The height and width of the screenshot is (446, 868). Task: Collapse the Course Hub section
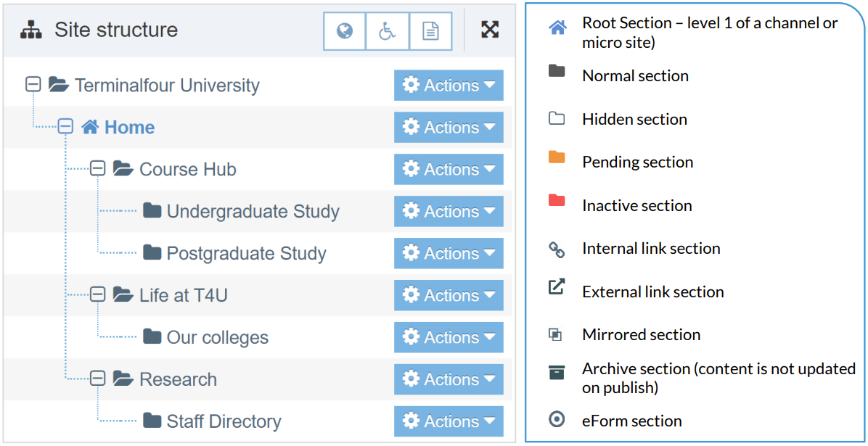97,169
